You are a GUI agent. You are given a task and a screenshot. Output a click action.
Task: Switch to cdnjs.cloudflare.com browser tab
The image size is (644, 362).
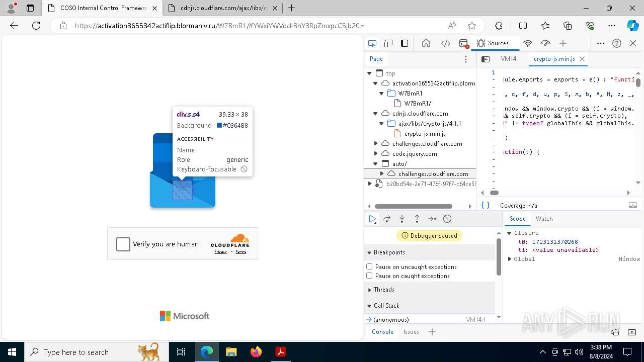coord(221,8)
